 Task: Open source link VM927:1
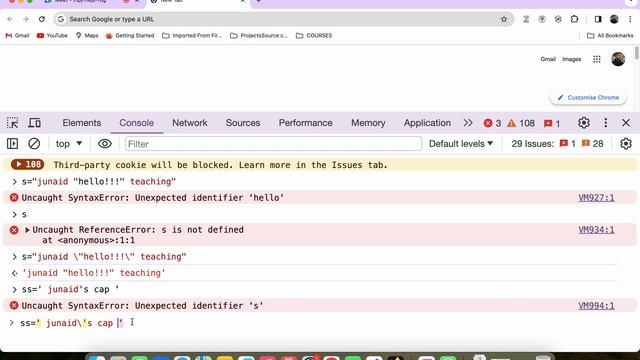tap(596, 198)
